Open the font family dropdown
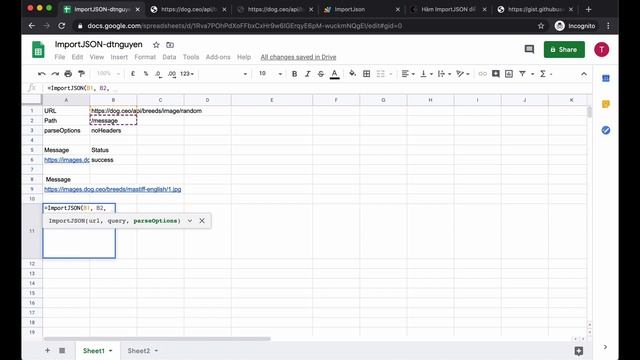 point(224,74)
